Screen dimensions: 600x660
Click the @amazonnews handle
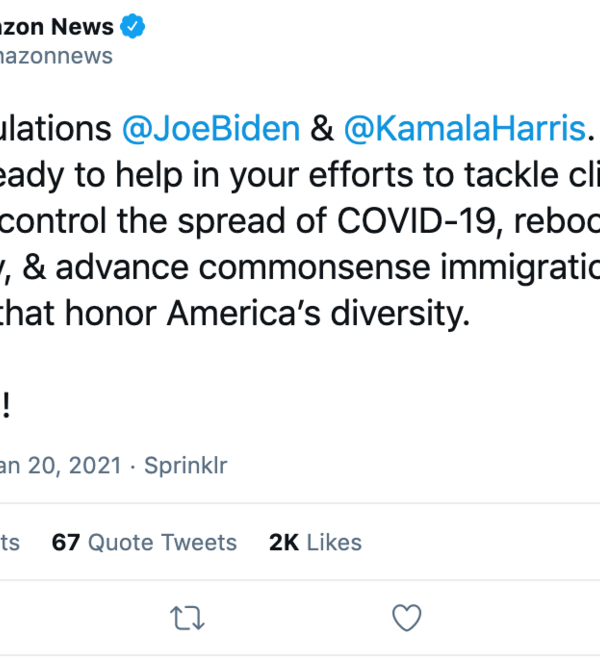56,56
